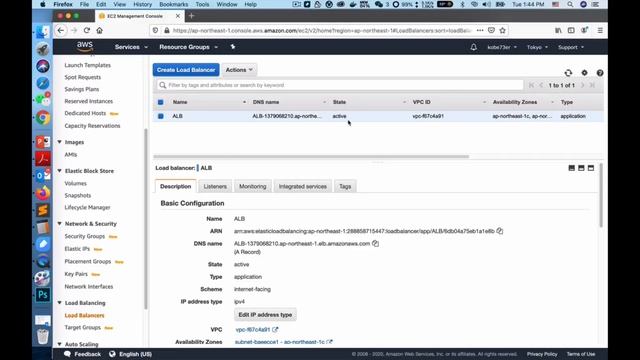The height and width of the screenshot is (360, 640).
Task: Open the Tokyo region dropdown
Action: 537,47
